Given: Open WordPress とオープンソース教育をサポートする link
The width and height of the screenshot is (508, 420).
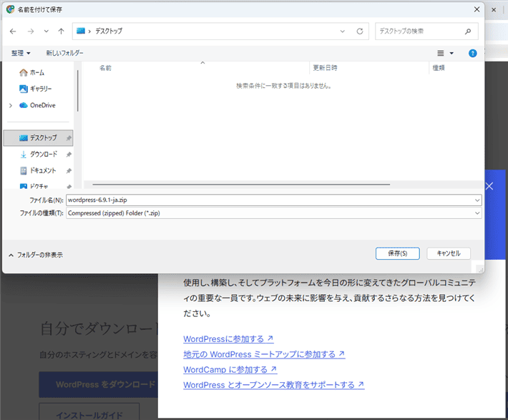Looking at the screenshot, I should pyautogui.click(x=274, y=385).
